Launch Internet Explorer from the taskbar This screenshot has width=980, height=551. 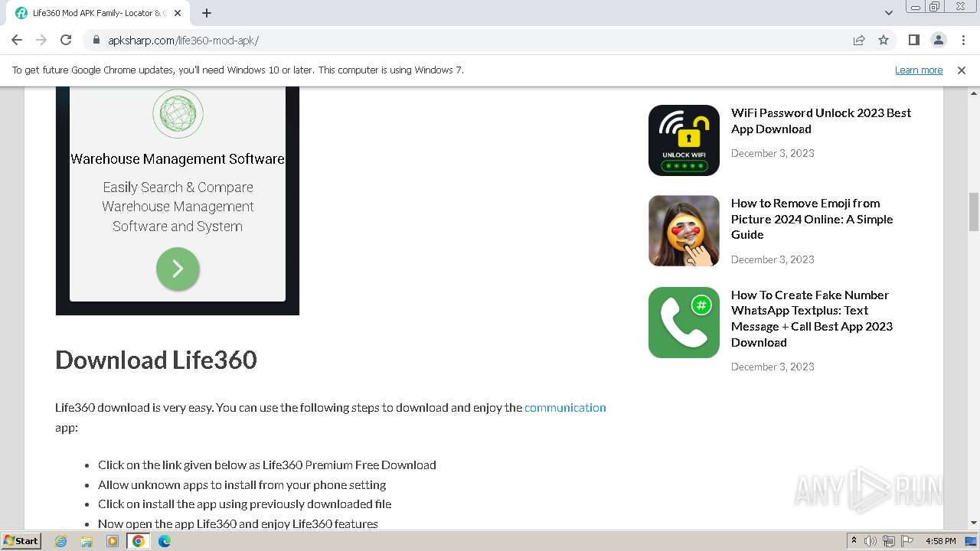(61, 541)
